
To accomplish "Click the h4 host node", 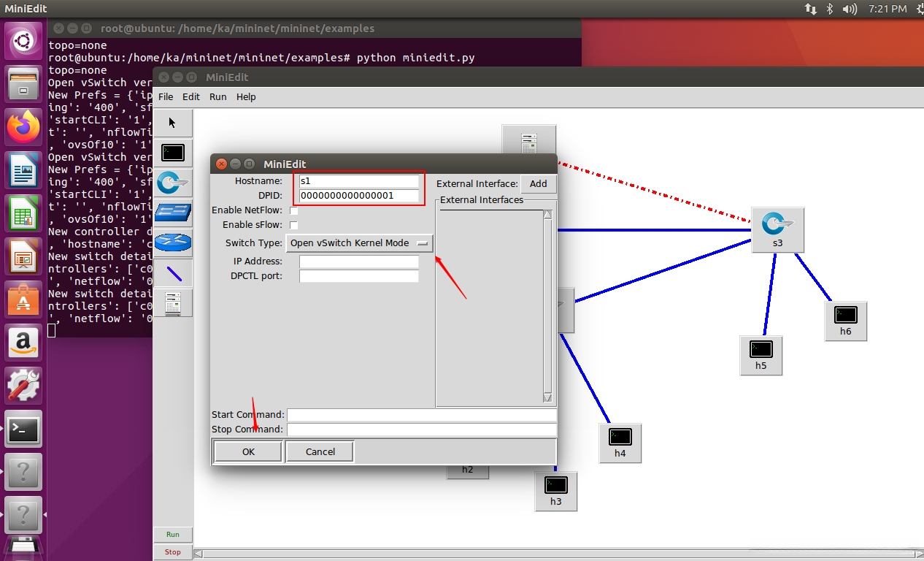I will [x=620, y=443].
